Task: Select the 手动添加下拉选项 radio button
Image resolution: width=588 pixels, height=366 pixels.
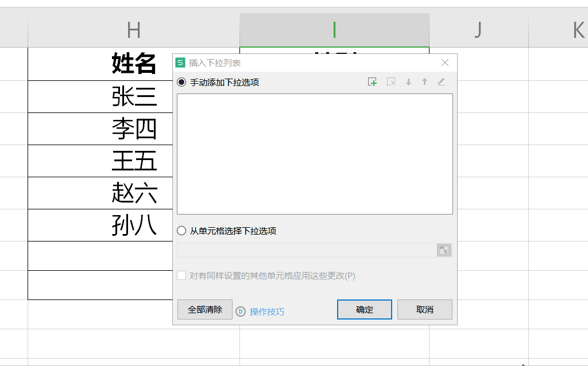Action: point(181,81)
